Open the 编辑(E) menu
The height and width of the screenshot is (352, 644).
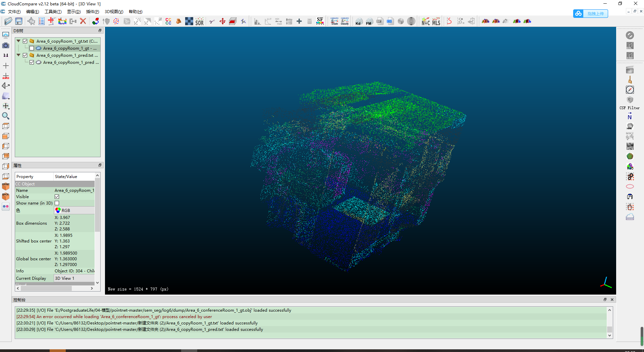tap(33, 12)
